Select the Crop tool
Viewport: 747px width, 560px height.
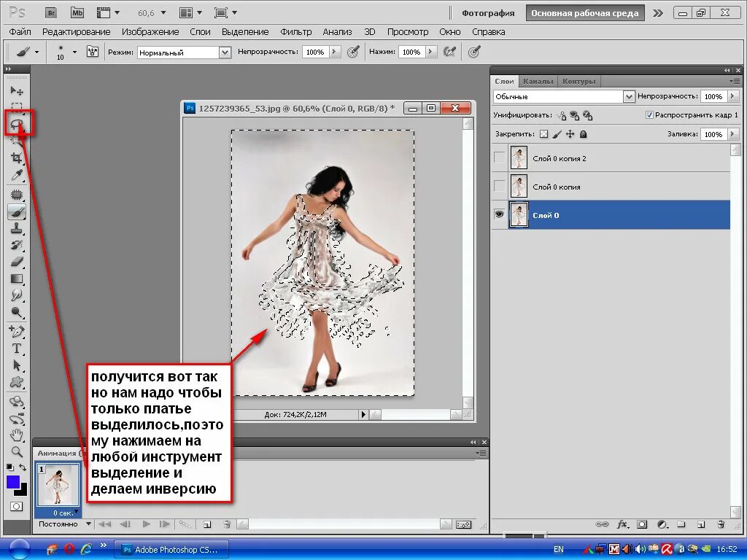click(x=17, y=158)
